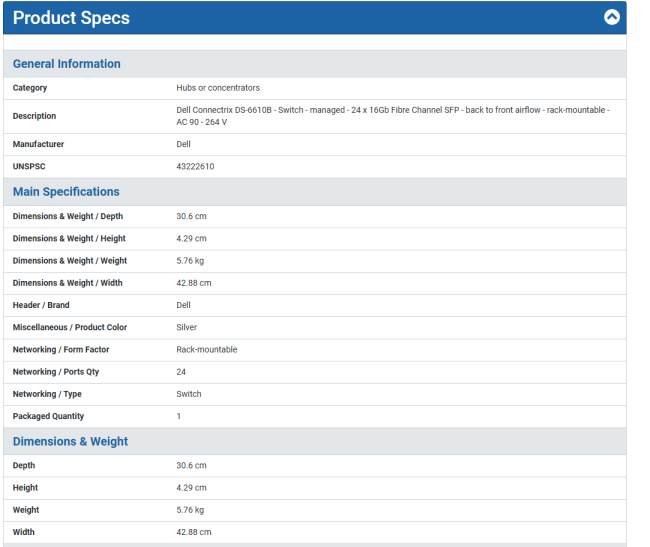The image size is (650, 547).
Task: Click the Dimensions & Weight section heading
Action: coord(70,442)
